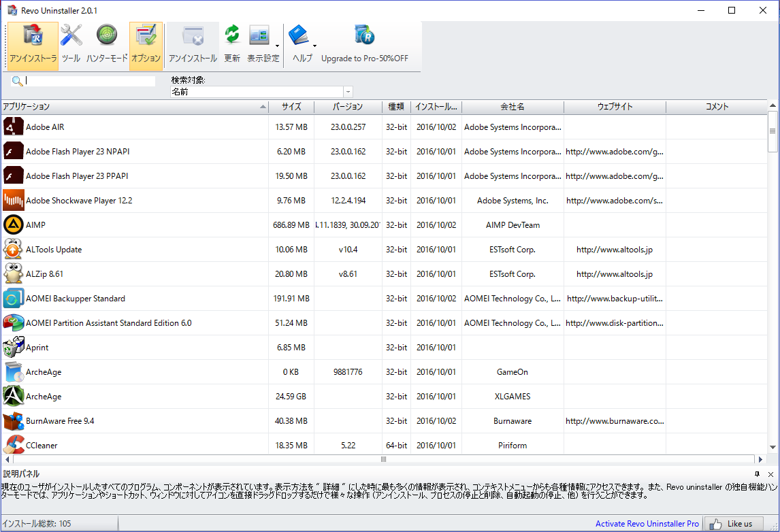Sort by インストール date column header
Image resolution: width=780 pixels, height=532 pixels.
point(436,107)
